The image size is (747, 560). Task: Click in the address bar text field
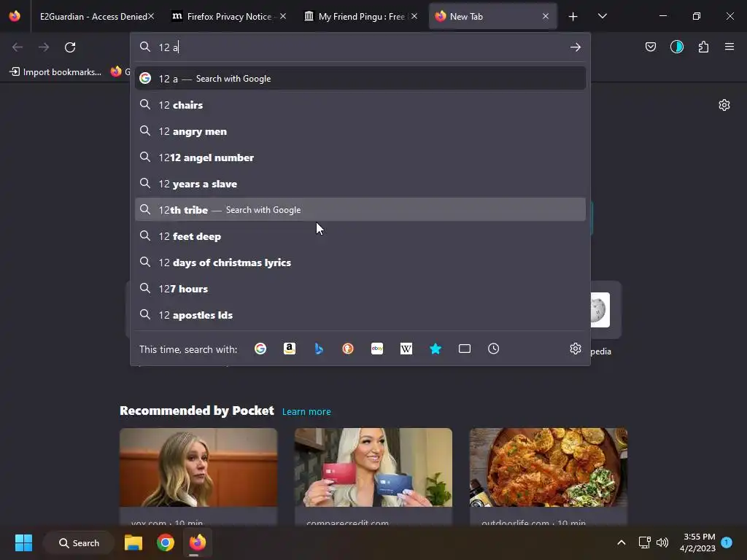(x=360, y=47)
